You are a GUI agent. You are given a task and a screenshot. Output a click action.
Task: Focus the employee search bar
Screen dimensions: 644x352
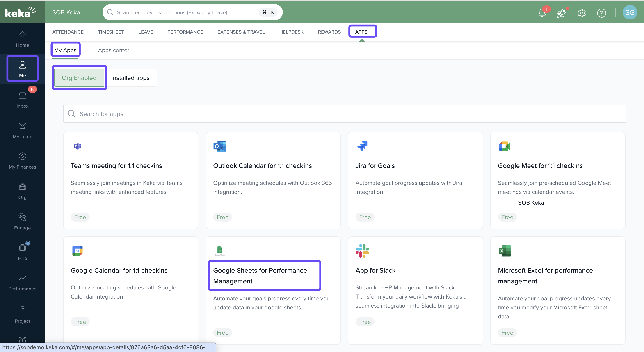[x=185, y=12]
